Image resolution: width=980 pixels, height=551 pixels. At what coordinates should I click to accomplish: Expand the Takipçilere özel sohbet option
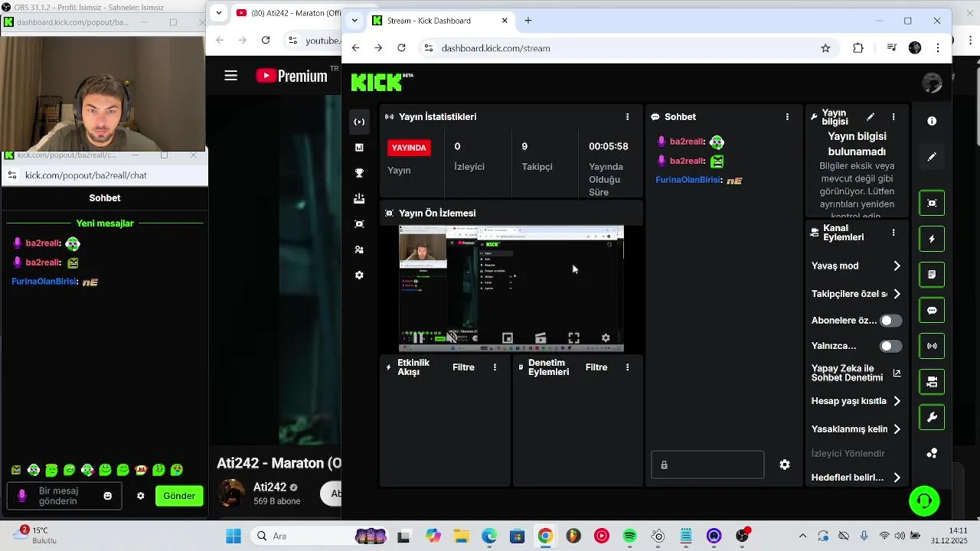[x=857, y=294]
